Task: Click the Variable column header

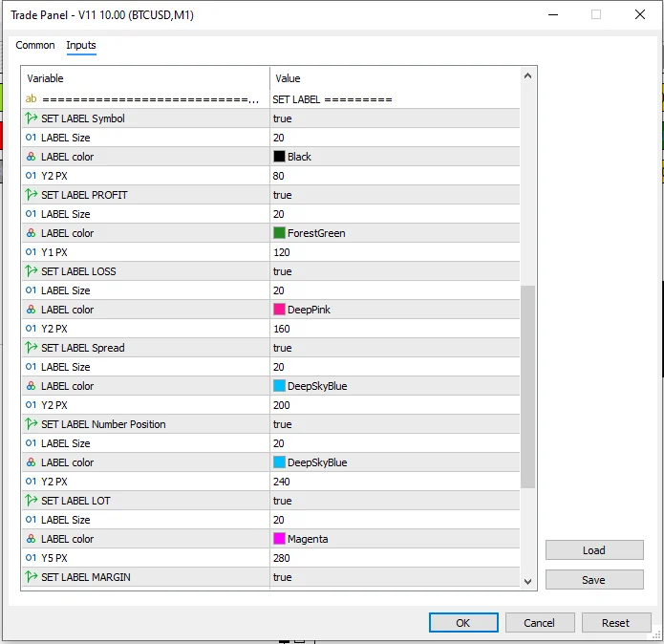Action: point(145,78)
